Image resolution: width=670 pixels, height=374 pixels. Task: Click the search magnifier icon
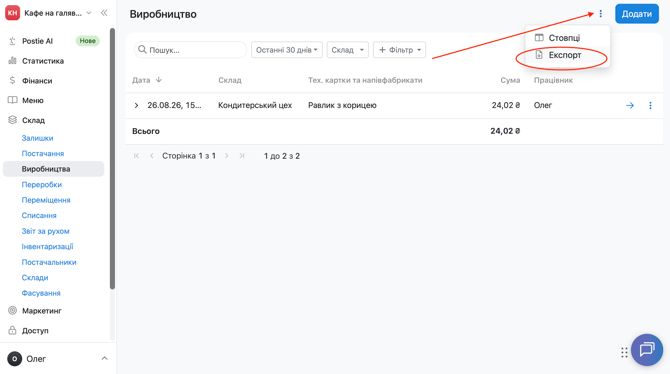click(x=142, y=50)
